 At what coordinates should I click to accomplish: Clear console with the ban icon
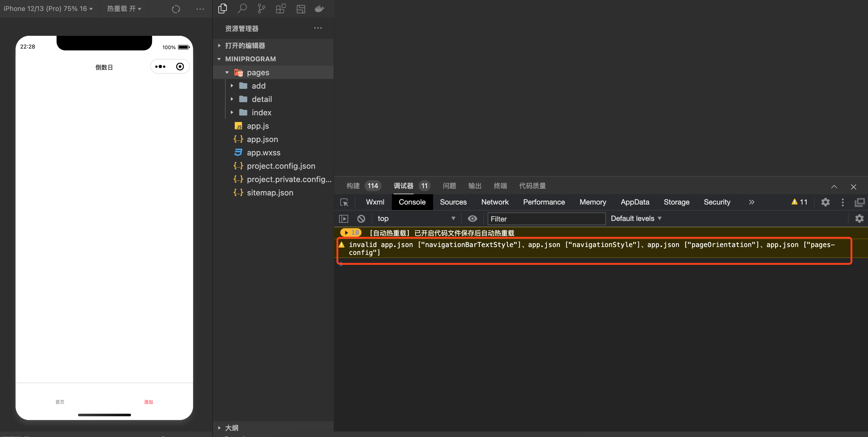361,218
